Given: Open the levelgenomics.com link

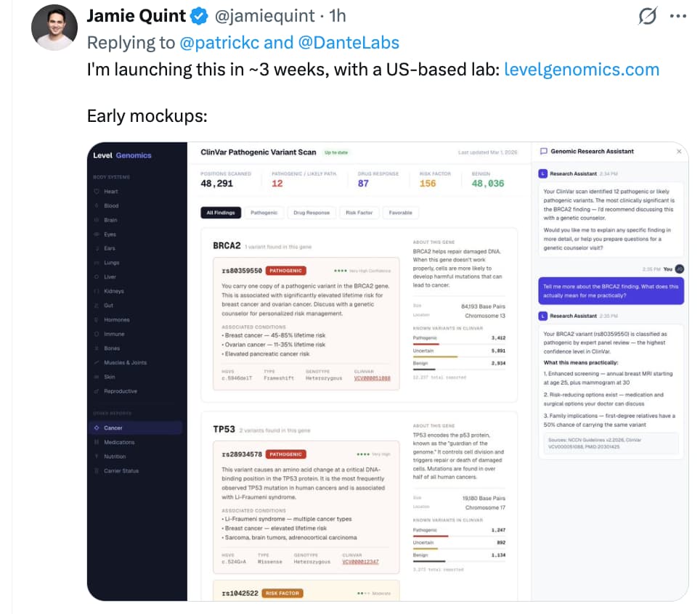Looking at the screenshot, I should tap(581, 70).
